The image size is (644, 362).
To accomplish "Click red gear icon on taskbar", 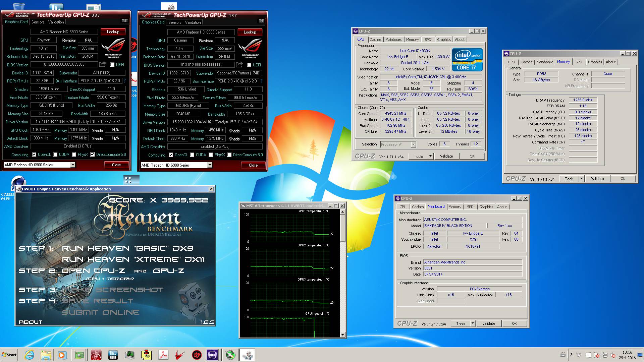I will [x=197, y=355].
